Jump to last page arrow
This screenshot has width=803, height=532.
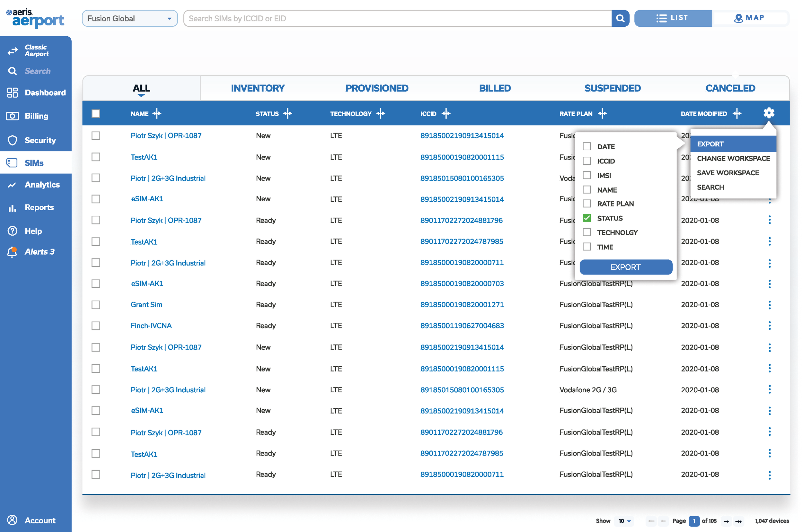738,521
